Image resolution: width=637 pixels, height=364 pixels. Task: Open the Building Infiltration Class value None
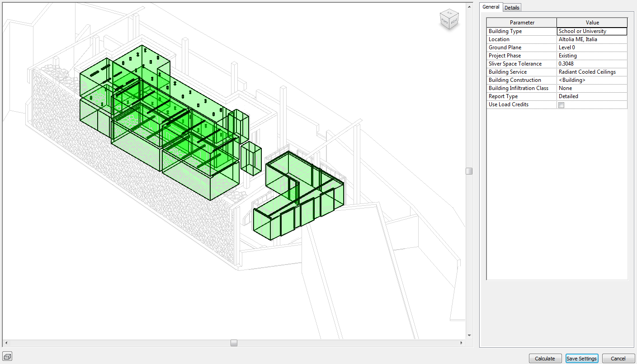coord(592,88)
